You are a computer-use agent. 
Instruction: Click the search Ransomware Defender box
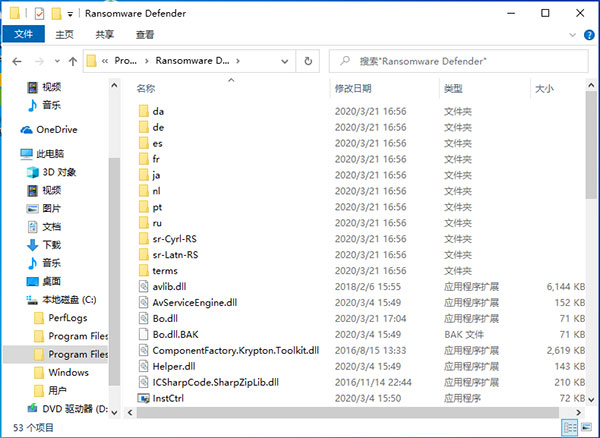coord(458,61)
